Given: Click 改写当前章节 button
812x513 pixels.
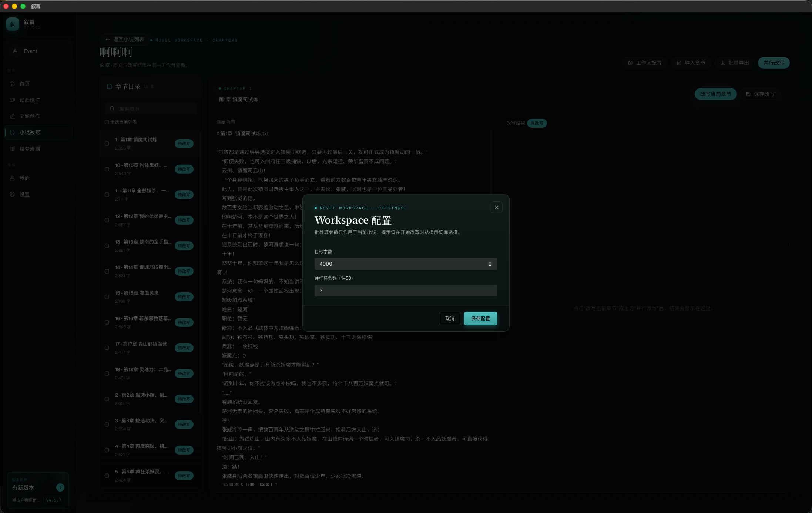Looking at the screenshot, I should (715, 94).
